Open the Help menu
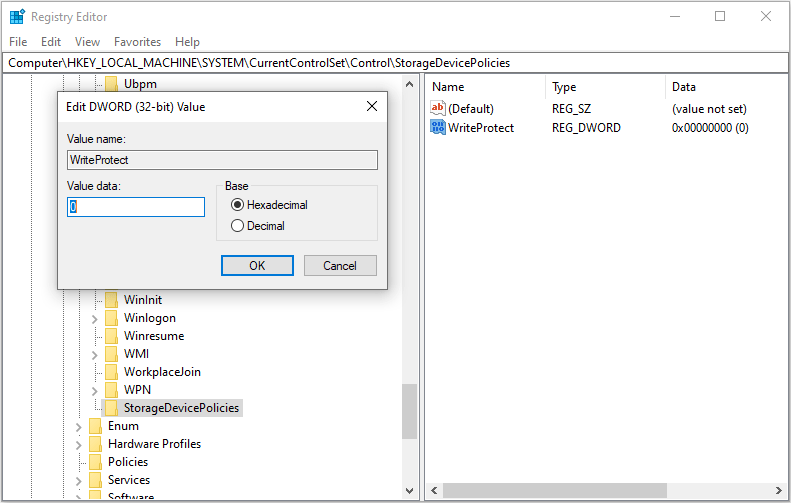This screenshot has width=791, height=503. pos(187,42)
